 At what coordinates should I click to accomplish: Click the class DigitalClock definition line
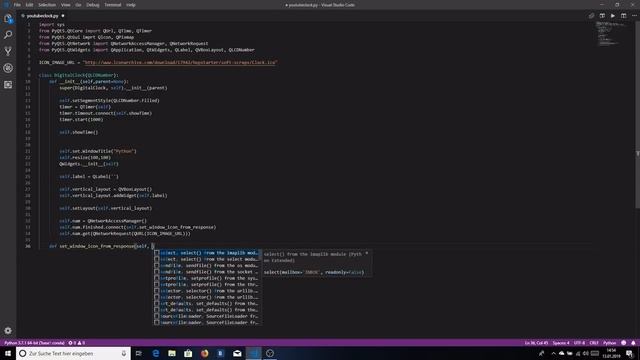[79, 75]
